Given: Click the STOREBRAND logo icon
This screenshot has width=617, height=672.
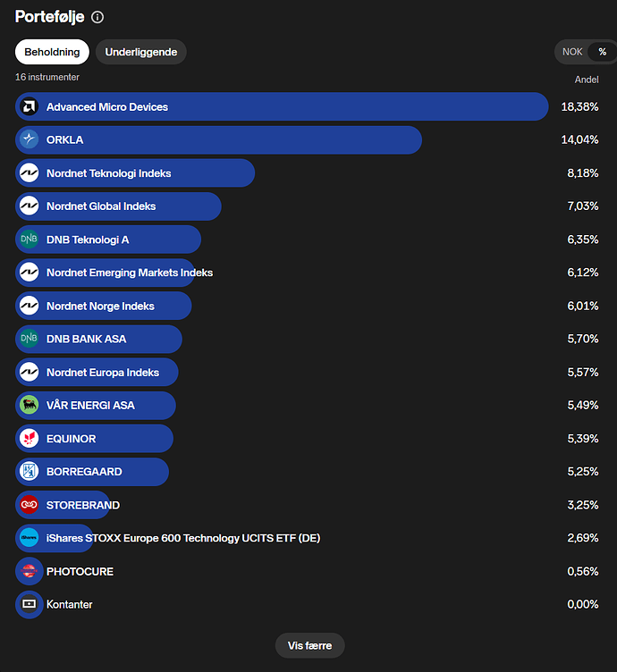Looking at the screenshot, I should click(x=29, y=505).
